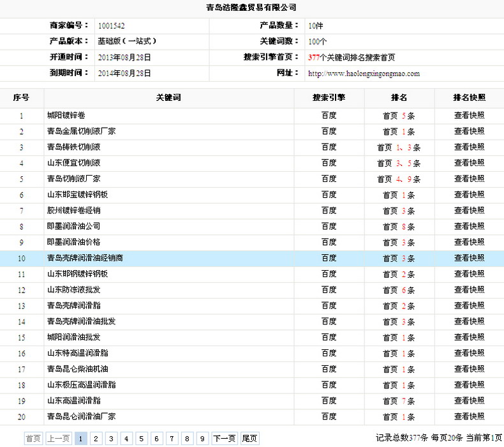This screenshot has width=504, height=447.
Task: Select keyword 青岛昆仑润滑油厂家
Action: tap(81, 416)
